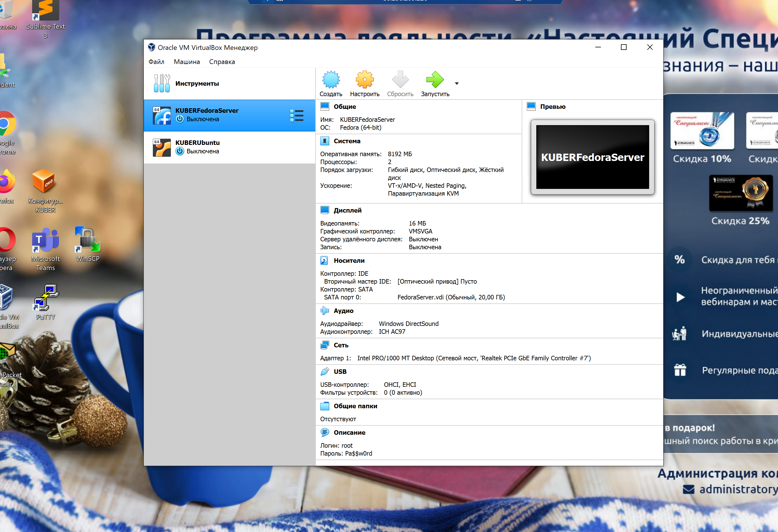Viewport: 778px width, 532px height.
Task: Click the Сеть network section icon
Action: (x=324, y=345)
